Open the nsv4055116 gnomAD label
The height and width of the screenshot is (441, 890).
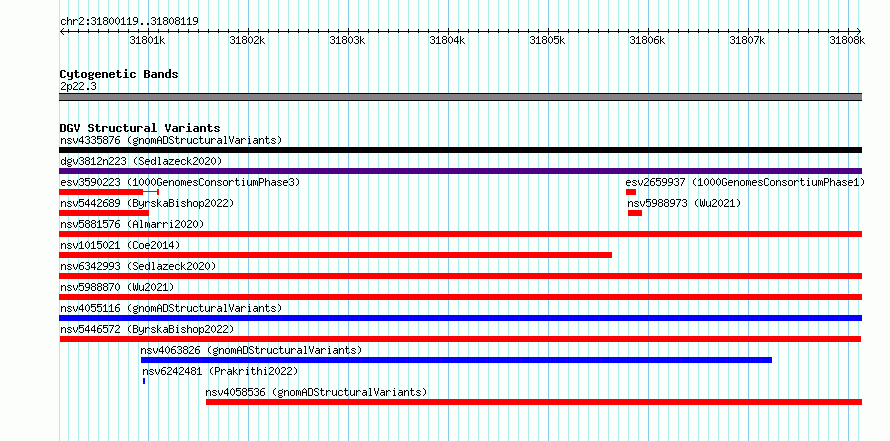[x=171, y=308]
